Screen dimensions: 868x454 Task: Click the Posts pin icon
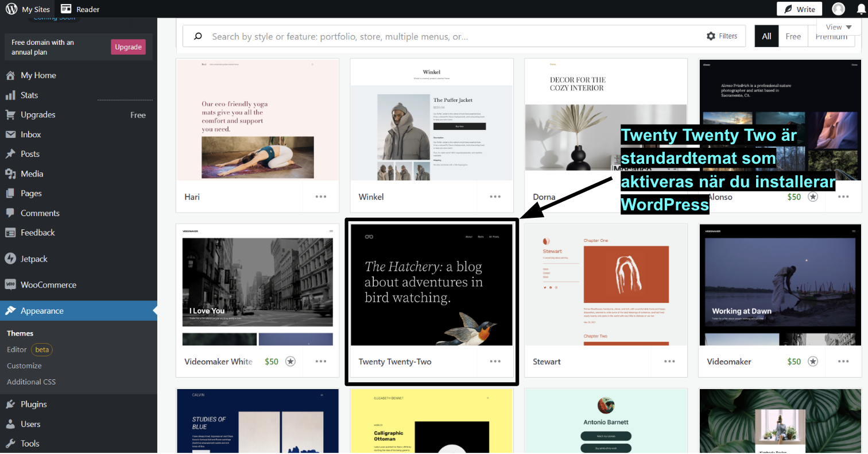[10, 154]
